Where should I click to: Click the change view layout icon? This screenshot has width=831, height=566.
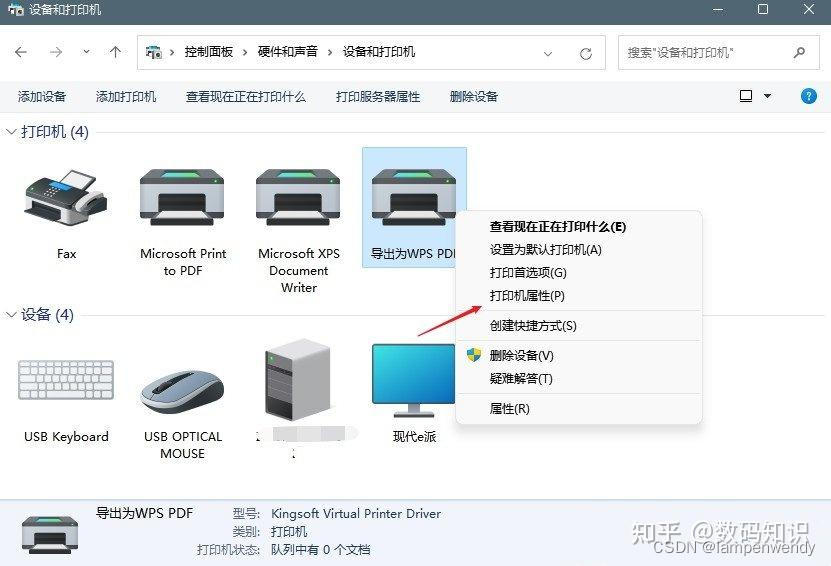click(x=746, y=96)
